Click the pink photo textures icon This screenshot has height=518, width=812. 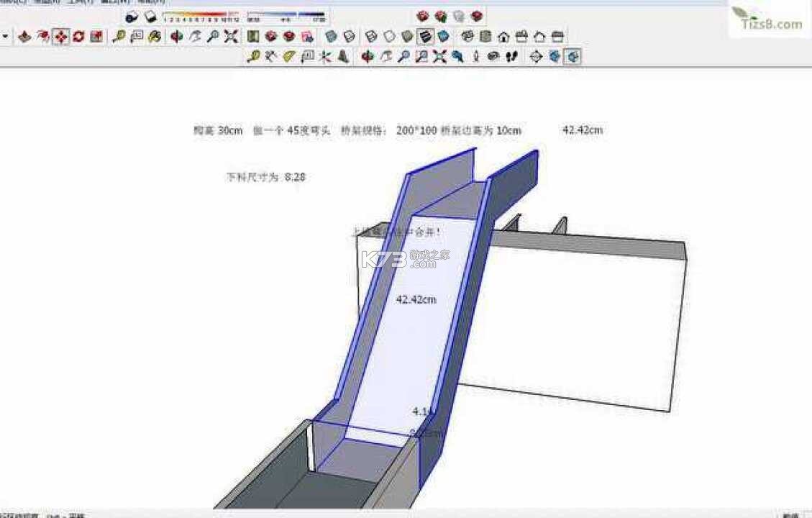308,37
